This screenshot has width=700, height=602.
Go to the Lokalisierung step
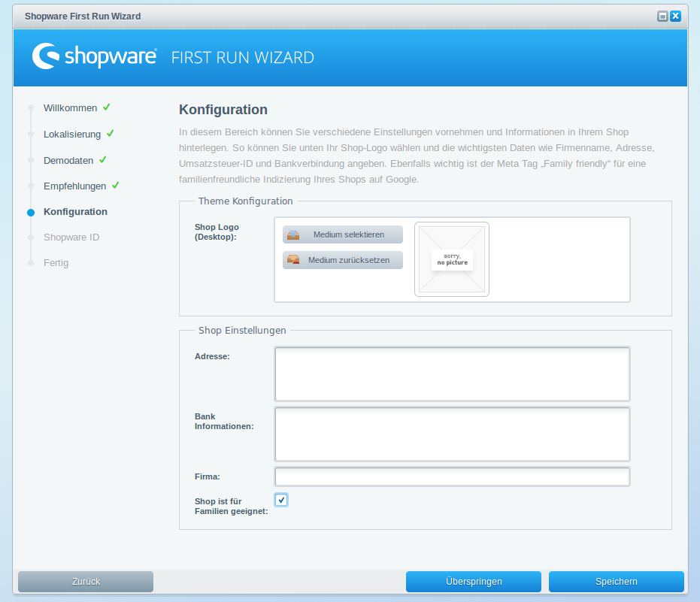tap(72, 135)
